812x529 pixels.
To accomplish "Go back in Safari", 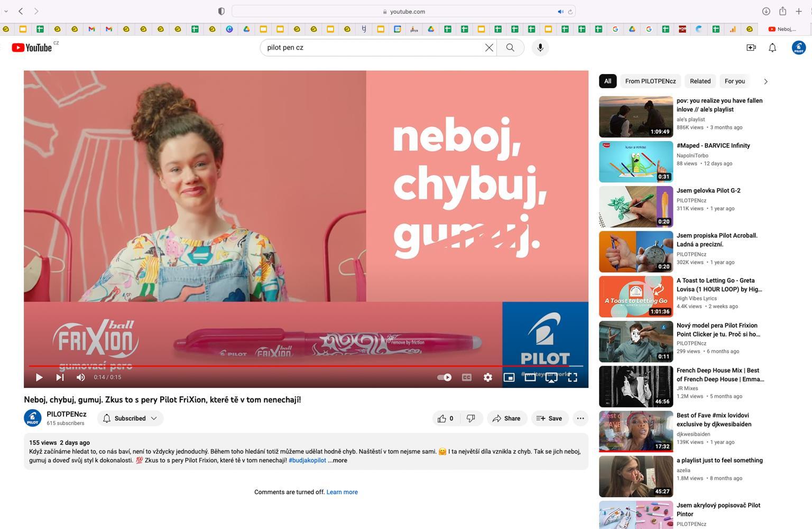I will (x=21, y=11).
